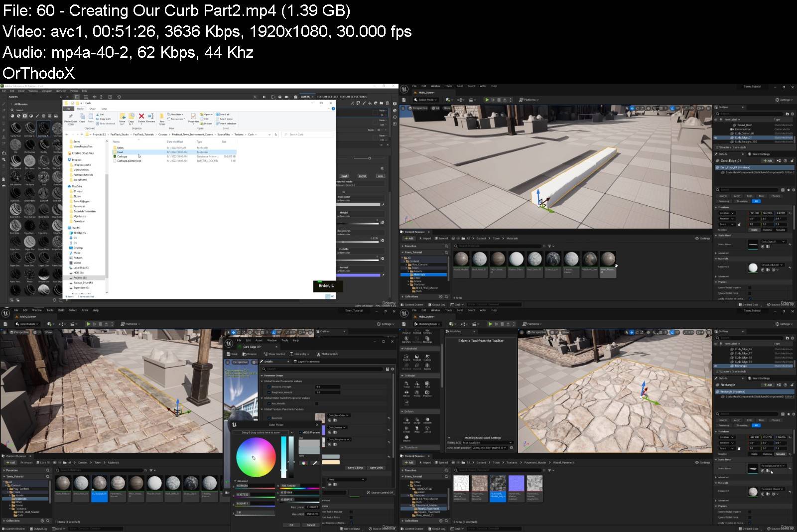The width and height of the screenshot is (797, 532).
Task: Click the color theme icon in Color Picker
Action: coord(303,463)
